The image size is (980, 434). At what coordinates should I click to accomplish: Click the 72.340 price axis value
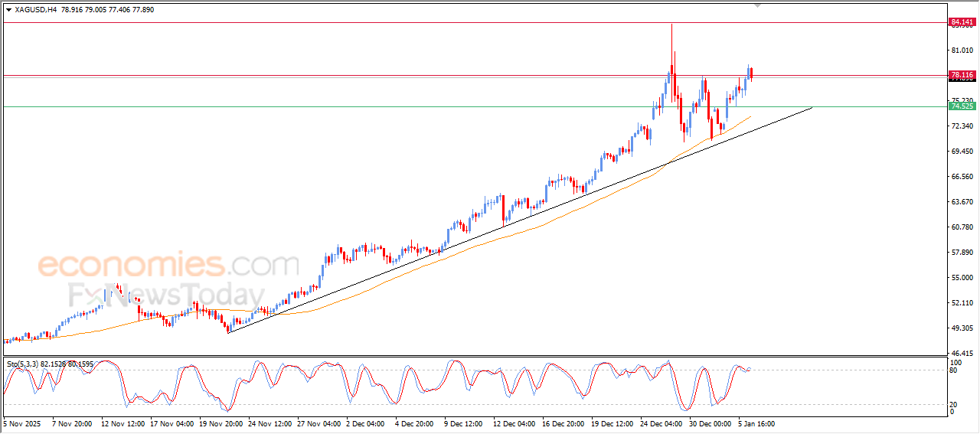pyautogui.click(x=962, y=126)
